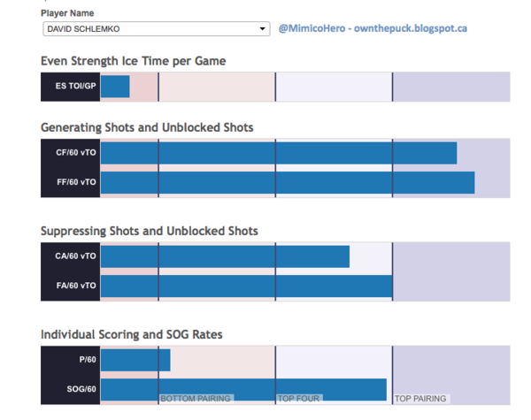Select the SOG/60 row label
The image size is (531, 420).
[x=71, y=389]
